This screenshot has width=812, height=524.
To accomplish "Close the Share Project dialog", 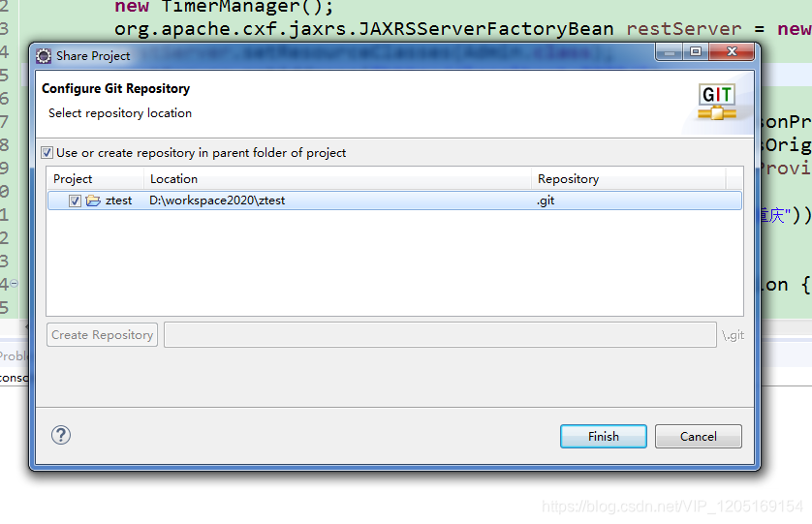I will pyautogui.click(x=732, y=51).
